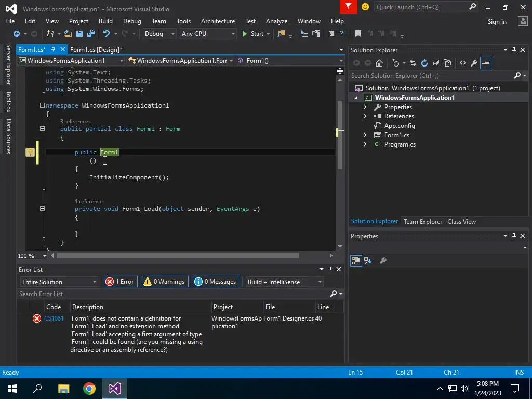
Task: Click the split-editor handle above the scrollbar
Action: (340, 71)
